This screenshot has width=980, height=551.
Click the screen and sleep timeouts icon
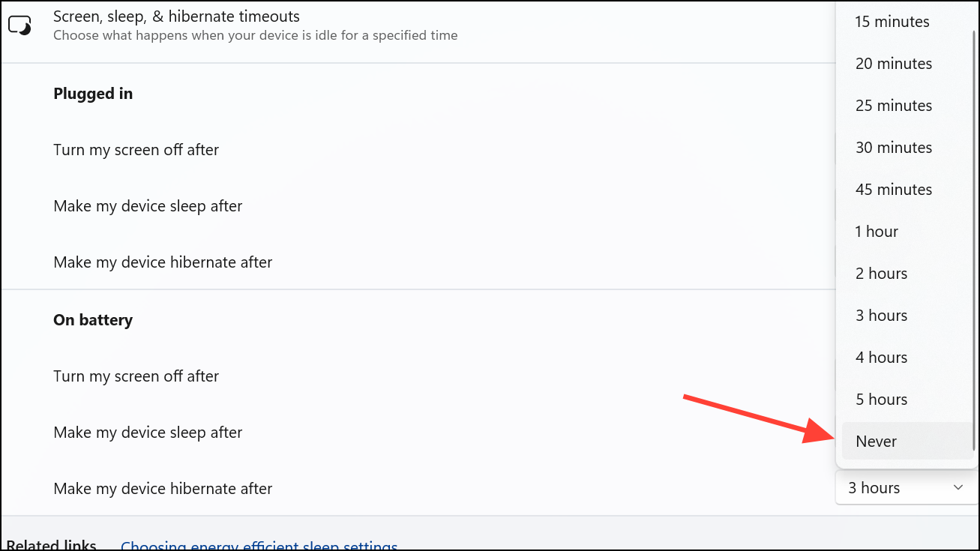19,25
